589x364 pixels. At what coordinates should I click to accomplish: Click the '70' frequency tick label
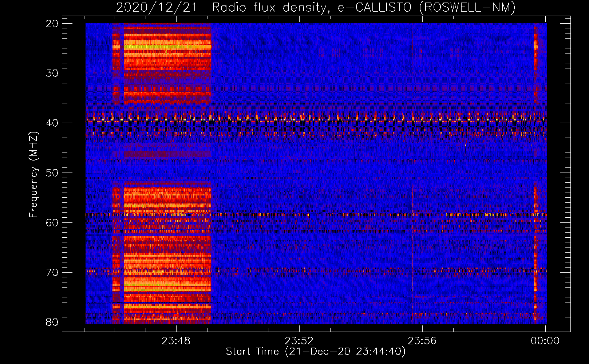coord(52,273)
